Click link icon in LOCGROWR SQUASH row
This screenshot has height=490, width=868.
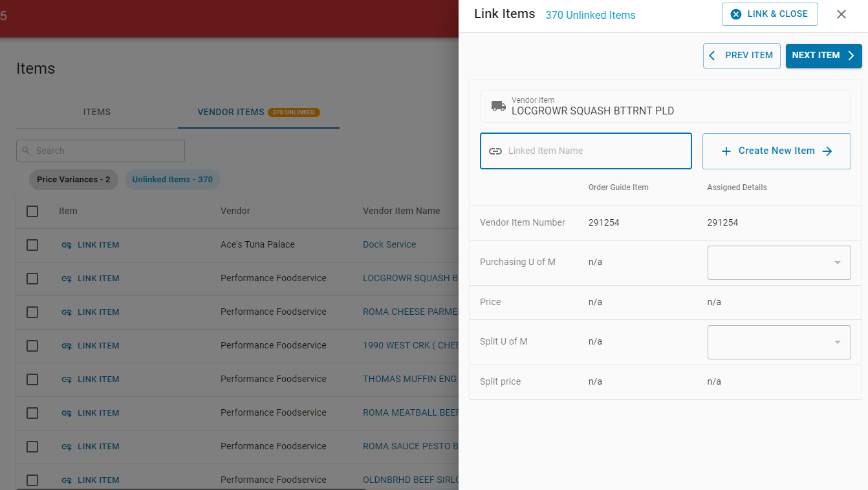(x=67, y=279)
